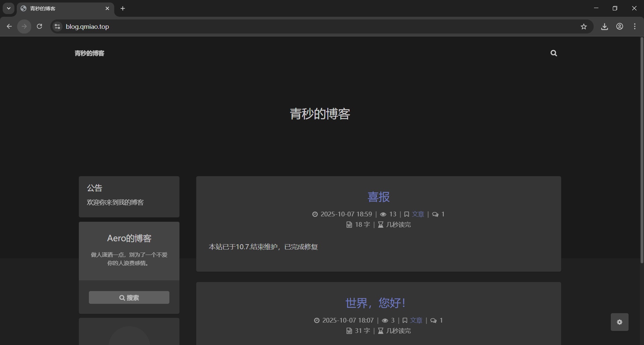Go back to previous page
Image resolution: width=644 pixels, height=345 pixels.
(9, 26)
